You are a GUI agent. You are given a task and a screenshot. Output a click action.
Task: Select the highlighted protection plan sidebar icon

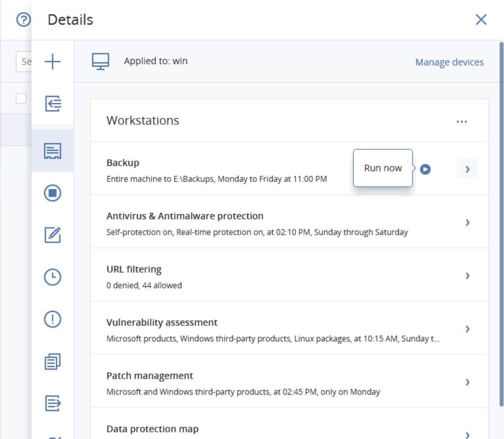tap(53, 151)
